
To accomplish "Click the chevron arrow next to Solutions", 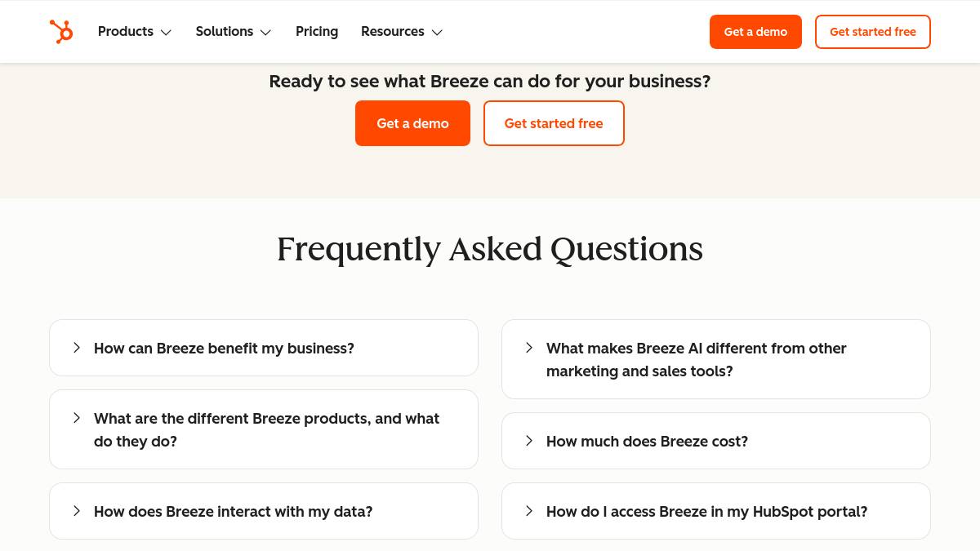I will (265, 33).
